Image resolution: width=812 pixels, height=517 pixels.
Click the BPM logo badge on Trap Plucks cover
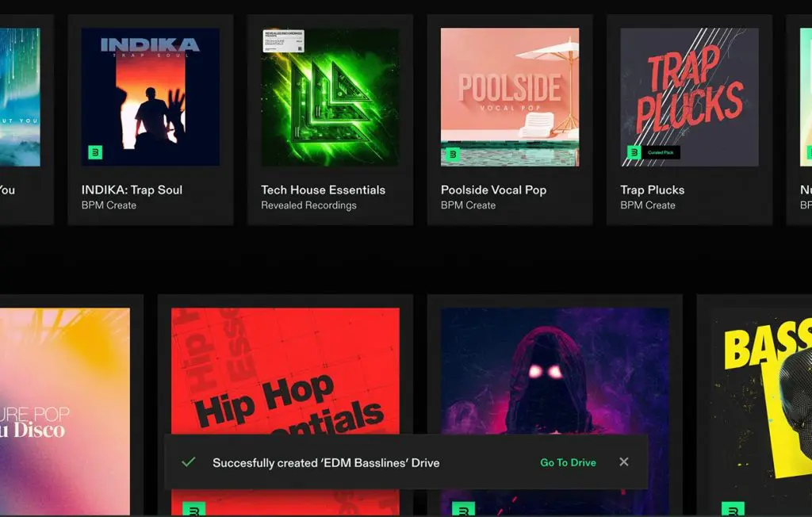[634, 152]
